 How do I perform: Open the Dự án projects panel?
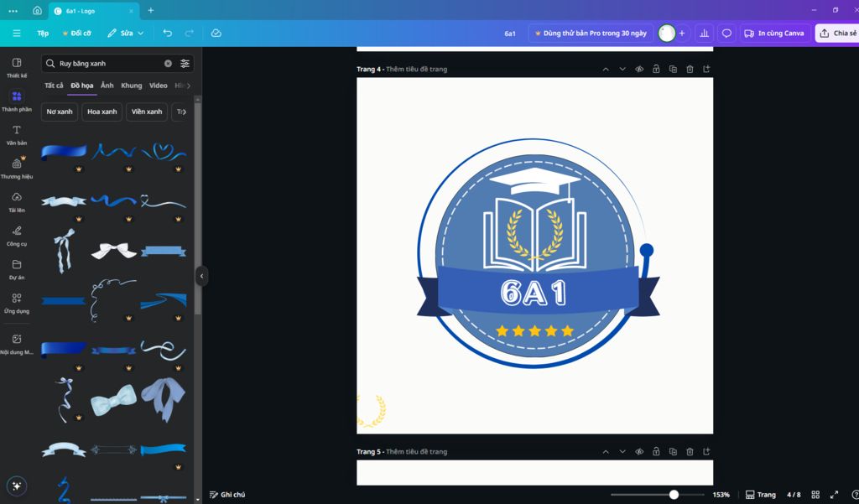[x=17, y=269]
